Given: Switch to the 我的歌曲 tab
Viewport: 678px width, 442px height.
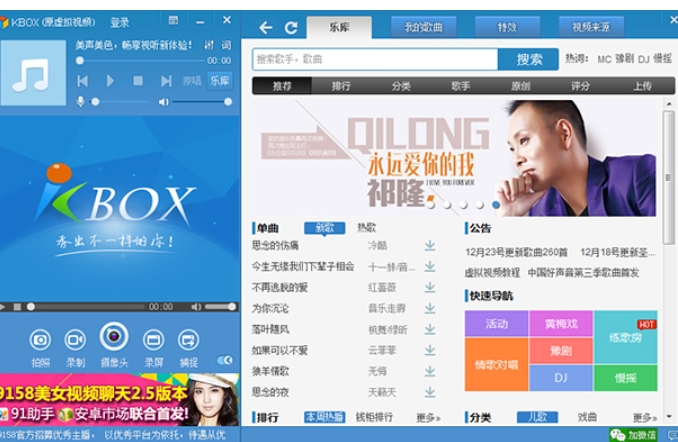Looking at the screenshot, I should (x=423, y=28).
